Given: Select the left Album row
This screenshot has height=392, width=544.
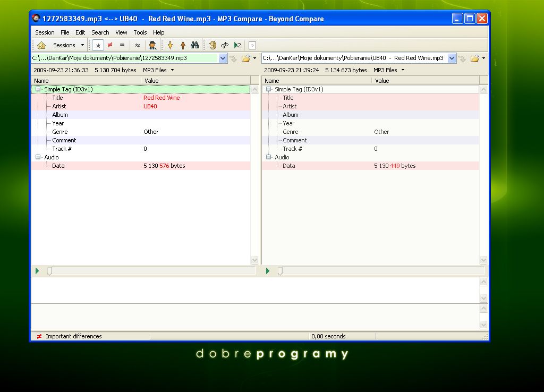Looking at the screenshot, I should click(141, 115).
